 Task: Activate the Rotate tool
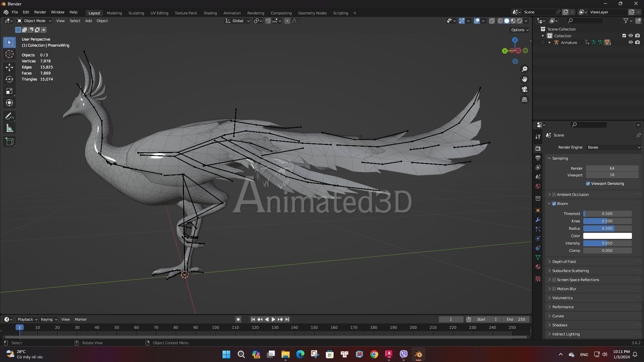(x=9, y=79)
